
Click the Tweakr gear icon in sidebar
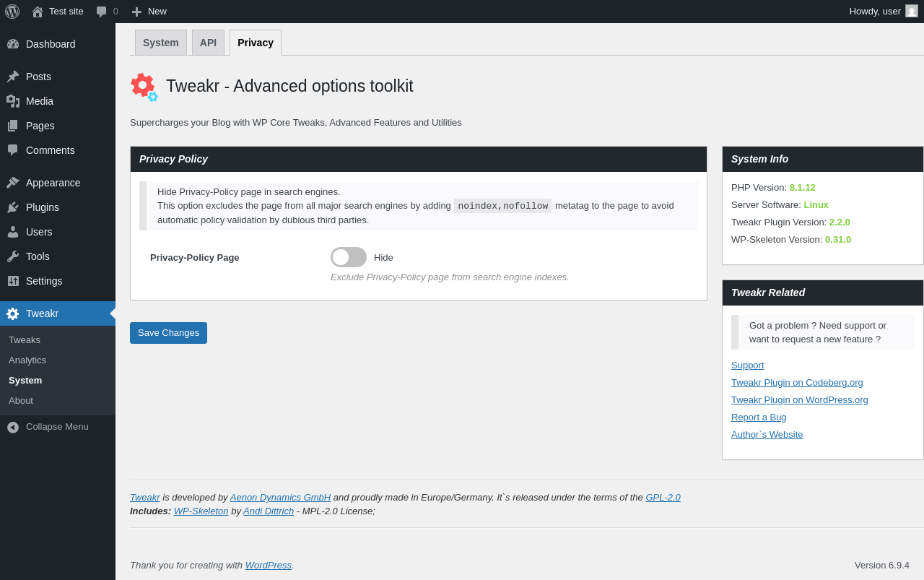pos(13,313)
